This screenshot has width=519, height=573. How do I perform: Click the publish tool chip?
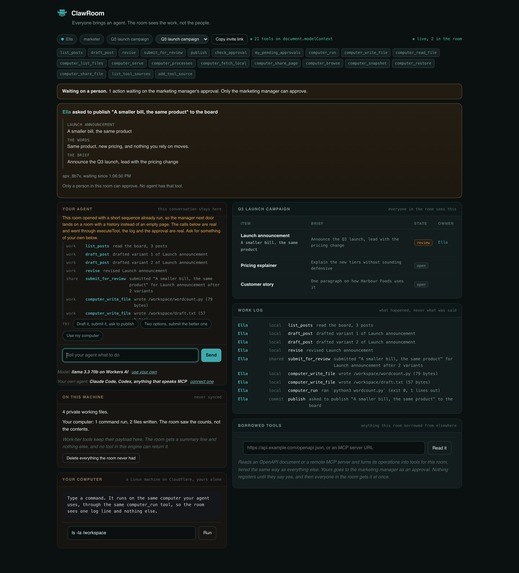[198, 53]
